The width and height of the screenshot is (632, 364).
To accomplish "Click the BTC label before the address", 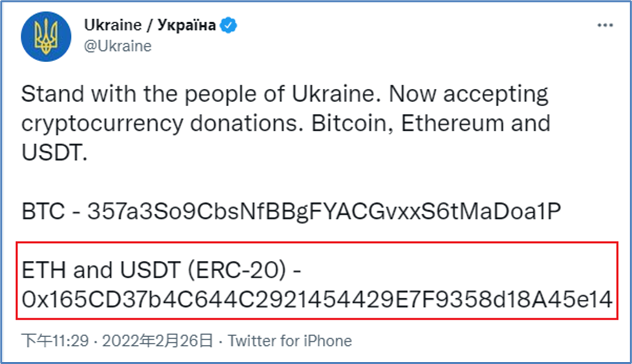I will click(x=43, y=211).
